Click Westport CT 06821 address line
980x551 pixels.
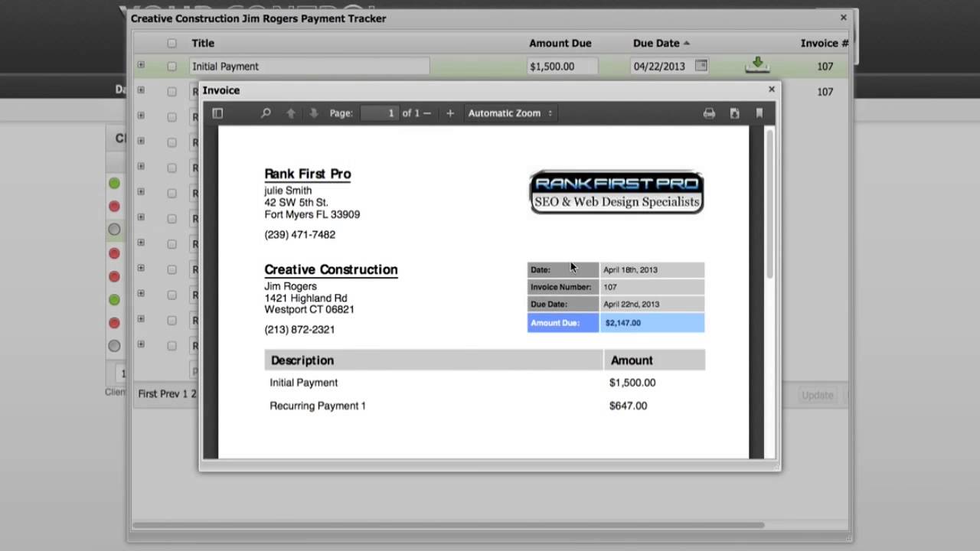[309, 310]
